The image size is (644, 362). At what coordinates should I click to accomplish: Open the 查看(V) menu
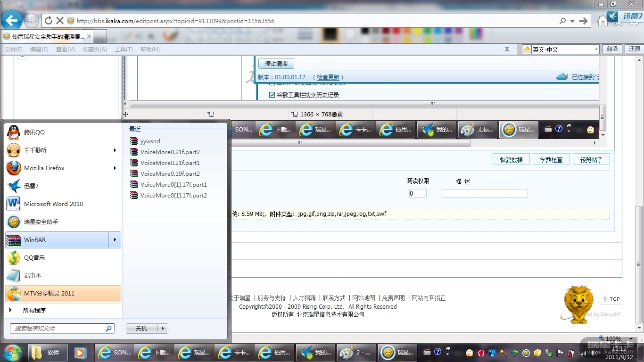66,49
